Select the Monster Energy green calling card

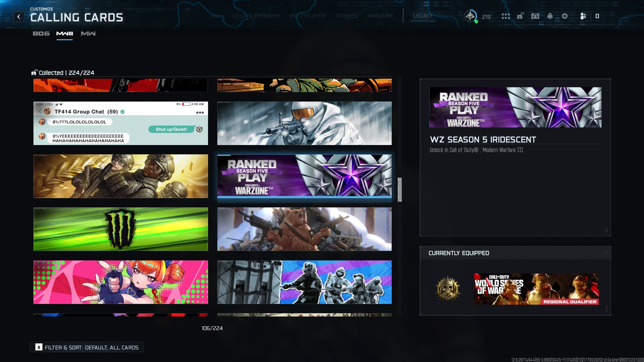[121, 229]
